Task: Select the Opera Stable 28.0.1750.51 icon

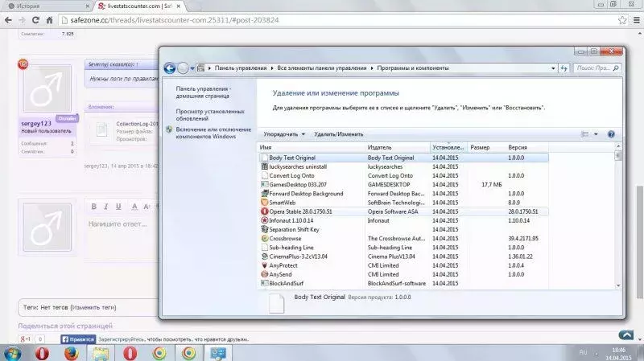Action: 265,211
